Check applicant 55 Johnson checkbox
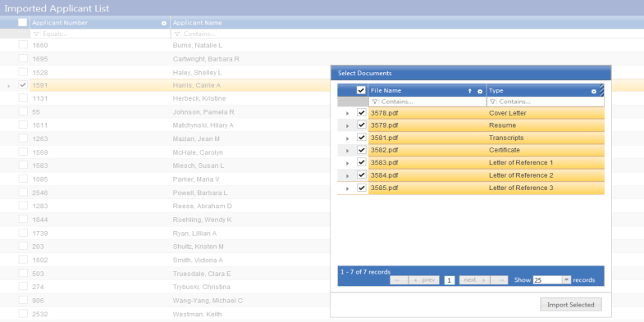This screenshot has height=322, width=644. [x=23, y=111]
